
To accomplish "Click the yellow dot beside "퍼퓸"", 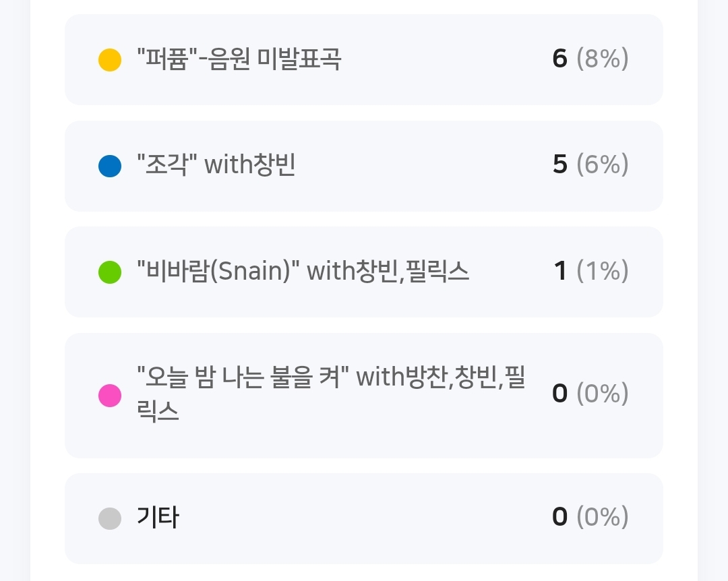I will pos(110,60).
